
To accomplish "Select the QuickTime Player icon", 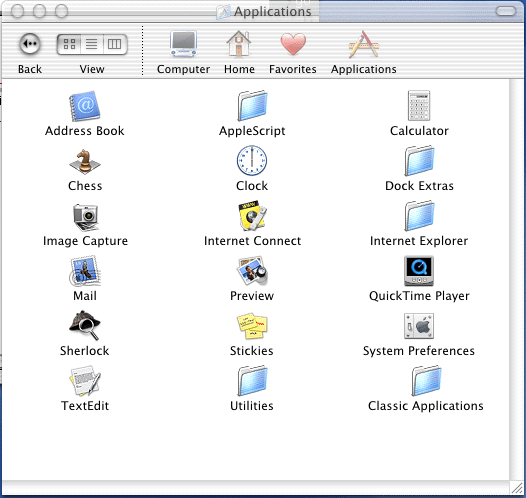I will point(419,271).
